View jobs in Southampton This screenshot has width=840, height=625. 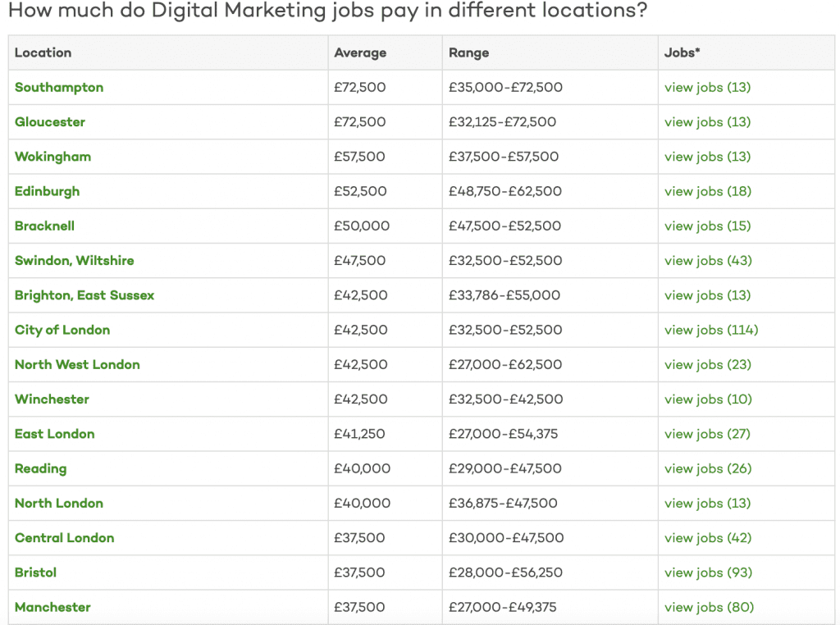[x=707, y=87]
